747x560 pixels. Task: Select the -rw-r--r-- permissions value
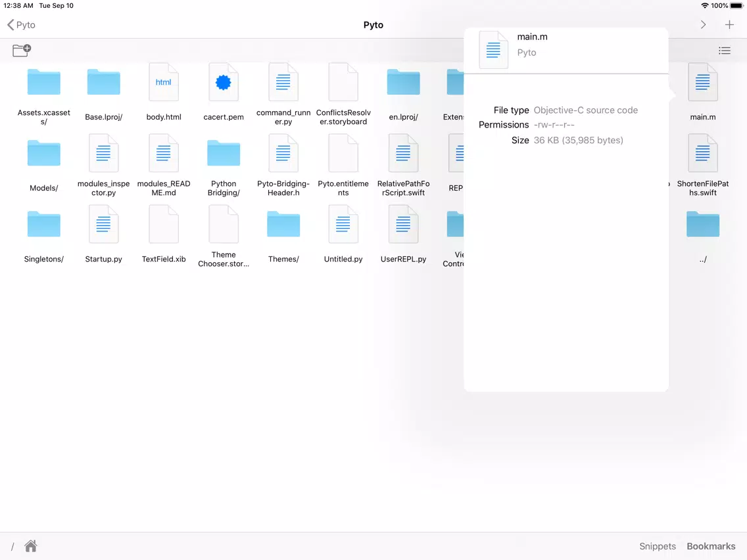(x=554, y=125)
